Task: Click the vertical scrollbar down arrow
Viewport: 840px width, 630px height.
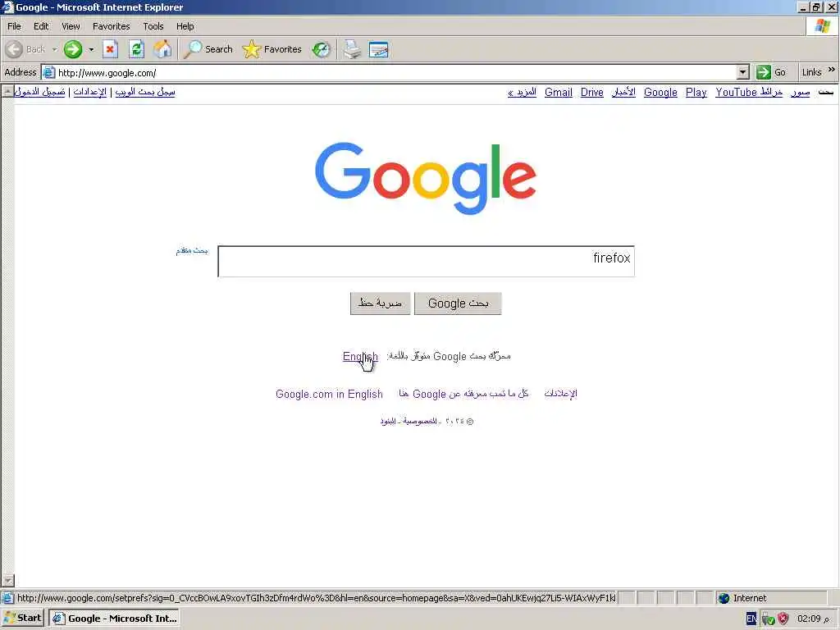Action: pos(7,581)
